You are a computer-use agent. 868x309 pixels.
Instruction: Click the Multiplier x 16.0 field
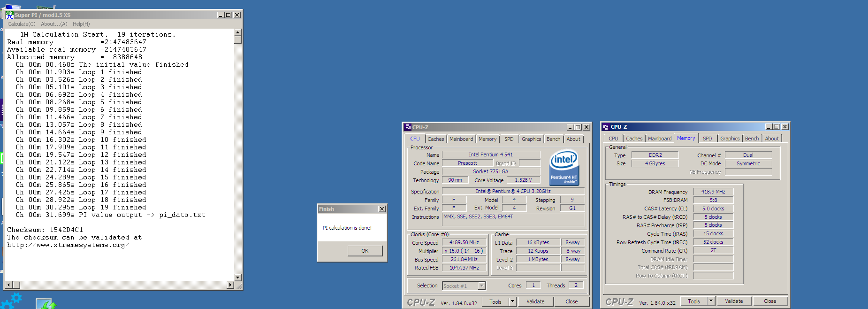(x=464, y=251)
